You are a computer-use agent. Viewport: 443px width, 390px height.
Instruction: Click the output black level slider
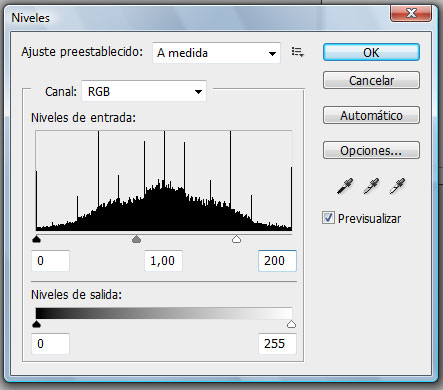coord(37,324)
